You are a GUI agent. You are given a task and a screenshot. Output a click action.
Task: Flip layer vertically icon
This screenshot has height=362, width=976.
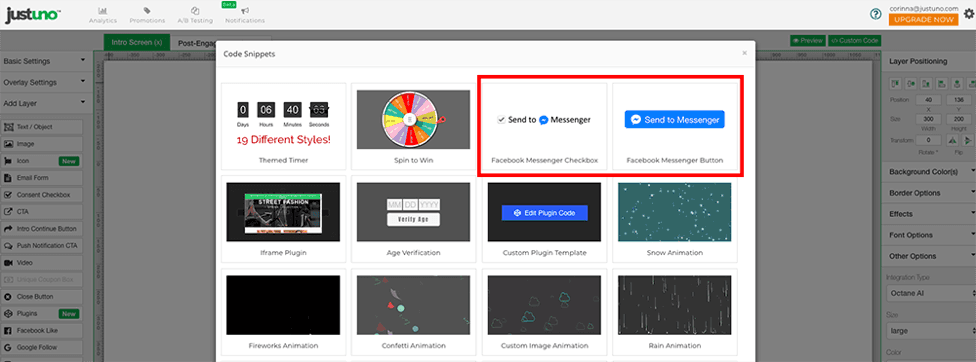click(x=969, y=141)
